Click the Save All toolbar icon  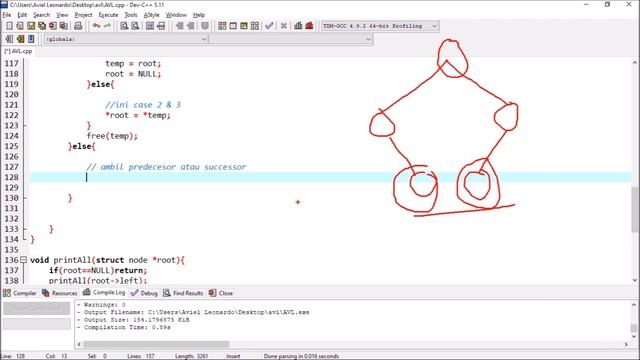coord(42,26)
